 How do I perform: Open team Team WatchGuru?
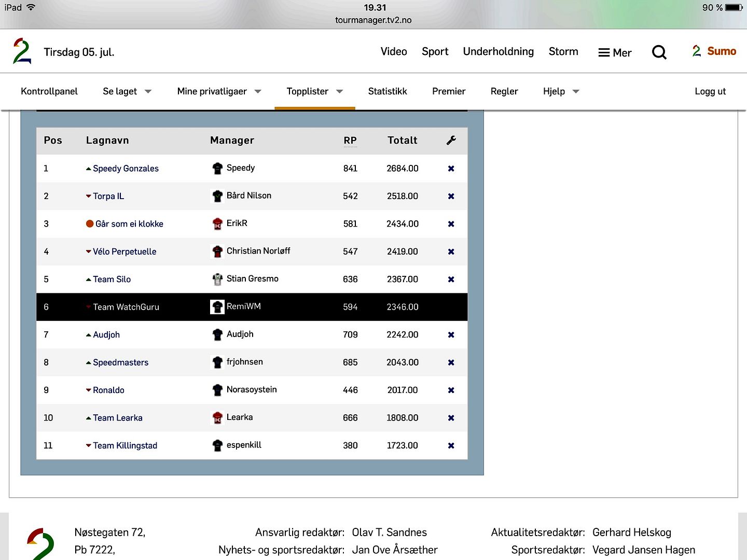click(126, 307)
